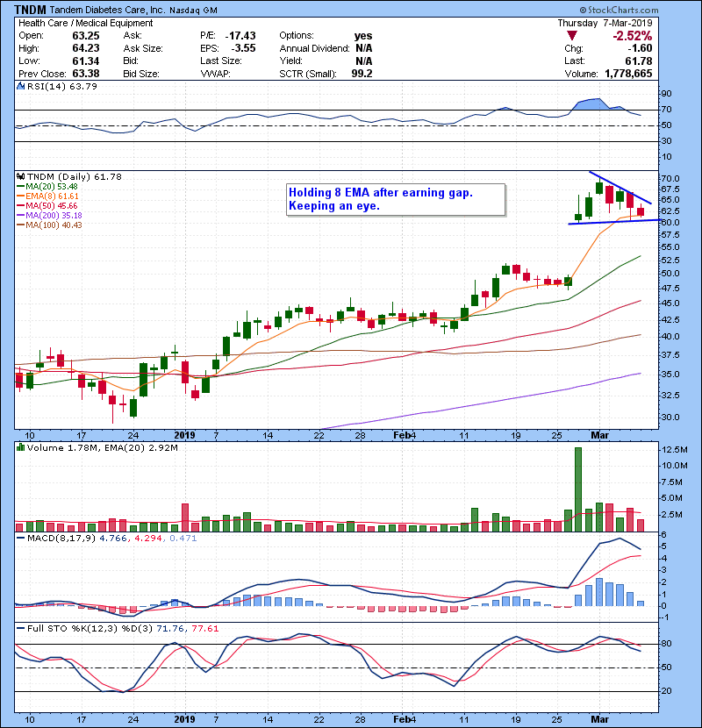This screenshot has height=728, width=702.
Task: Select the Open price value 63.25
Action: 85,36
